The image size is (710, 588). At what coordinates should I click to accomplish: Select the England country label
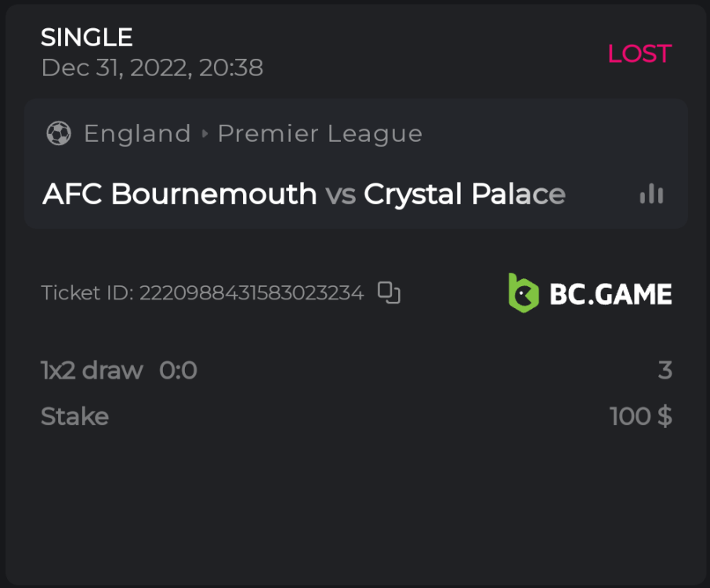point(137,134)
